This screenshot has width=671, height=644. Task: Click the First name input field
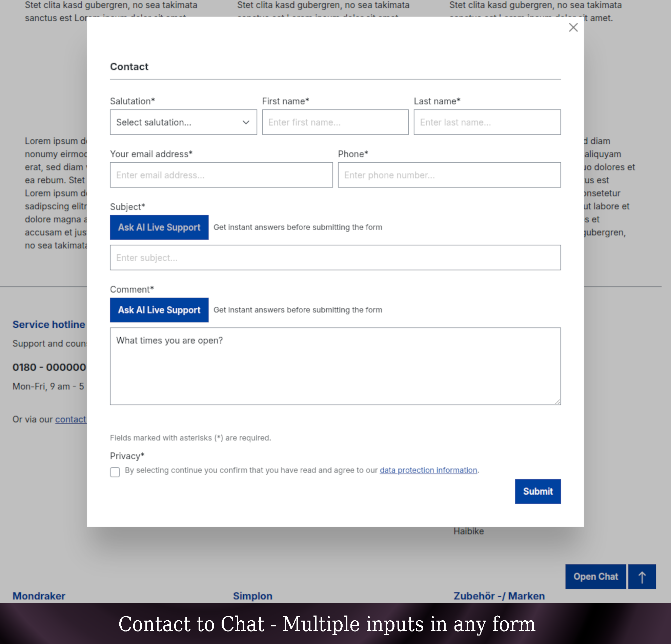(x=335, y=122)
